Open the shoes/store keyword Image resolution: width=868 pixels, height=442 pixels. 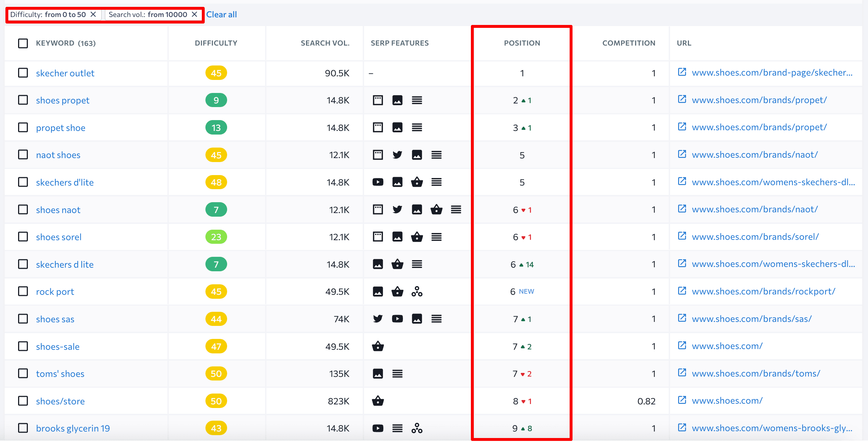tap(60, 401)
